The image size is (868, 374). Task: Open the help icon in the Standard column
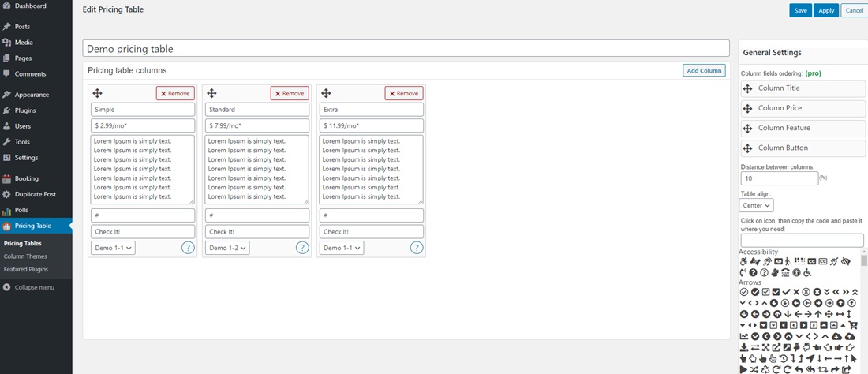[x=302, y=247]
